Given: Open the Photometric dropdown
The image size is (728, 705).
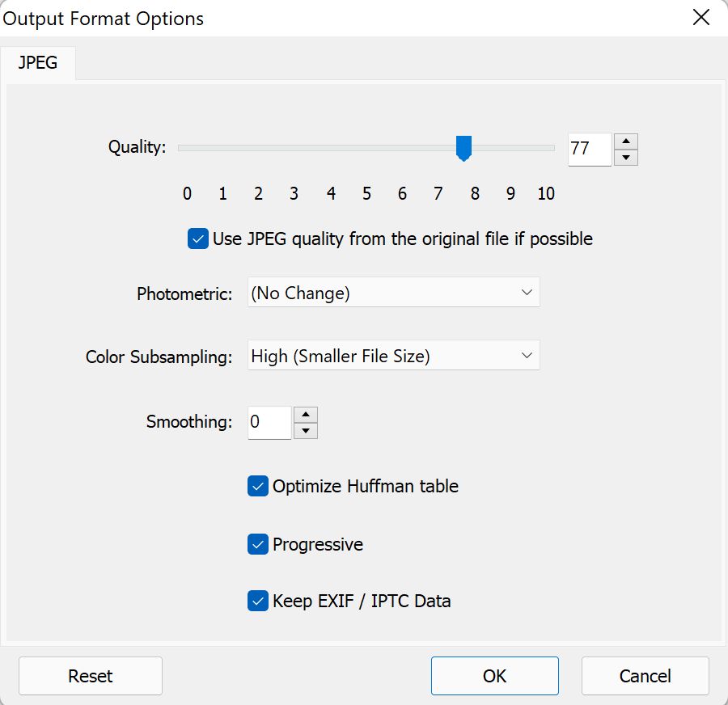Looking at the screenshot, I should point(394,293).
